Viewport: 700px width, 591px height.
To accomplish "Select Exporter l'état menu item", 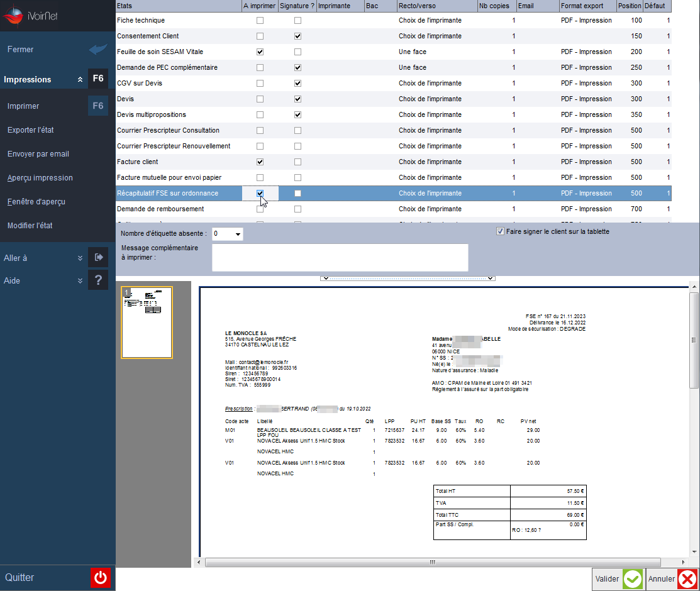I will (x=31, y=130).
